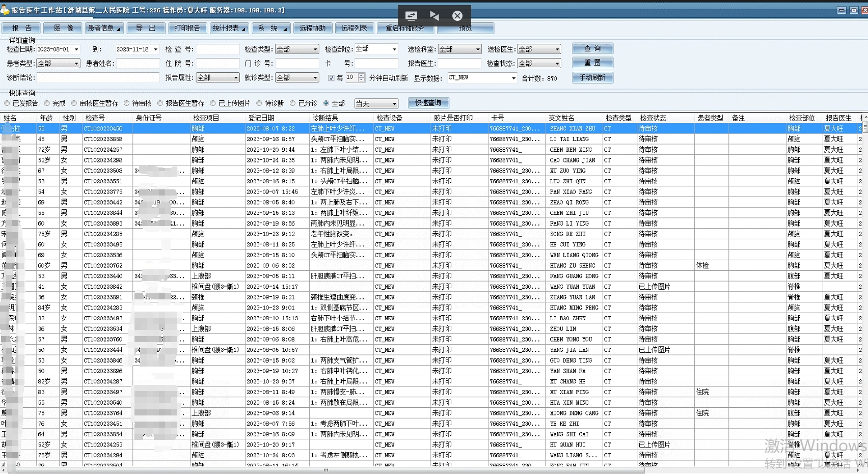
Task: Expand the 检查状态 combo box
Action: (x=557, y=64)
